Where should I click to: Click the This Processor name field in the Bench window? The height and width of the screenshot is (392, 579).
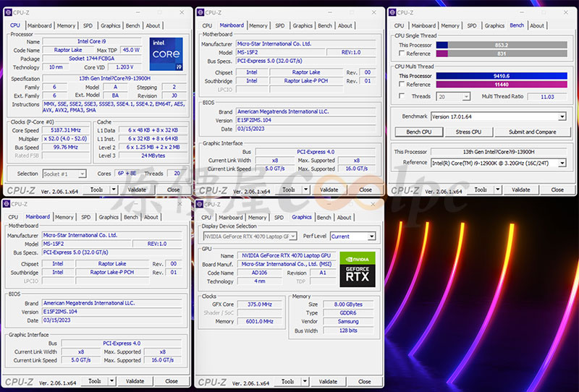coord(499,152)
